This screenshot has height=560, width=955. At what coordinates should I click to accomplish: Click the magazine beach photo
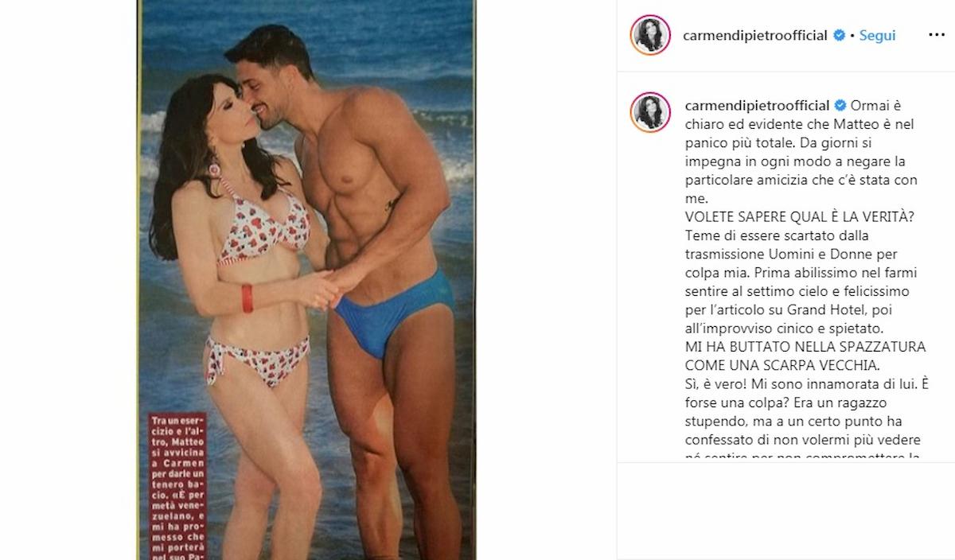pyautogui.click(x=307, y=280)
